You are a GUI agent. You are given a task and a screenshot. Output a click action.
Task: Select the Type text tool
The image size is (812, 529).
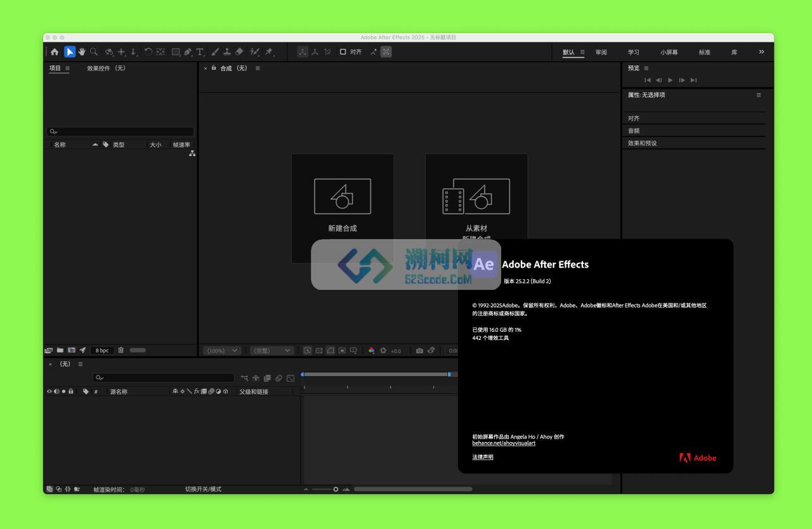tap(200, 52)
